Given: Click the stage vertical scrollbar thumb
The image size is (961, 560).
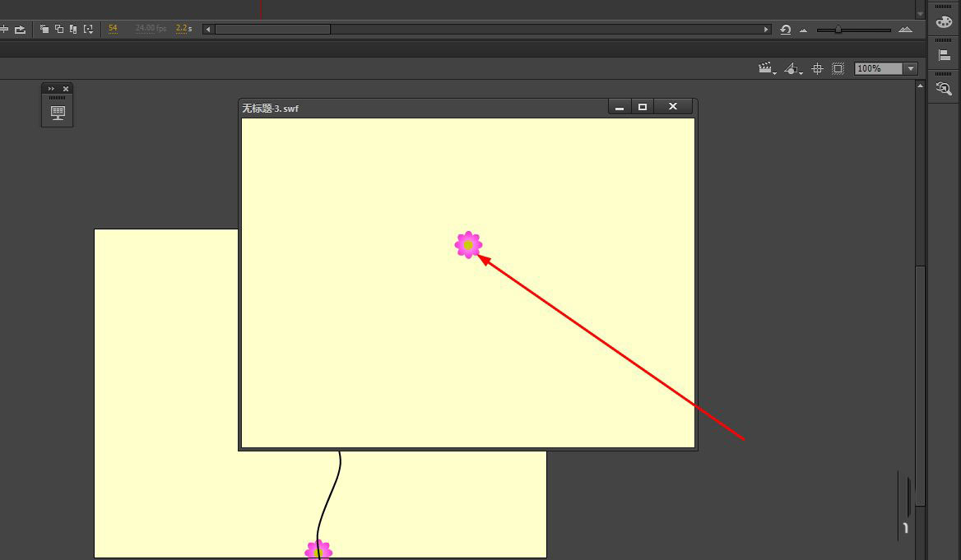Looking at the screenshot, I should [x=920, y=386].
